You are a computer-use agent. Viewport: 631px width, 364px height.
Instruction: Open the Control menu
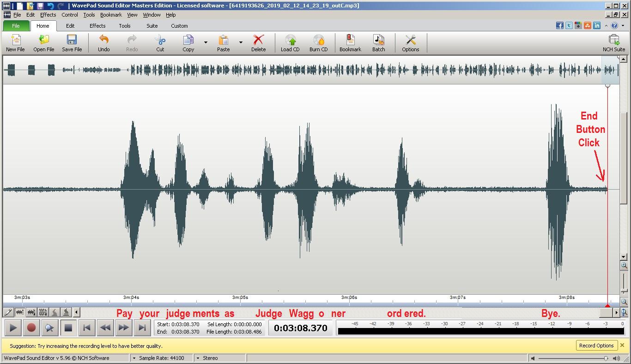70,15
